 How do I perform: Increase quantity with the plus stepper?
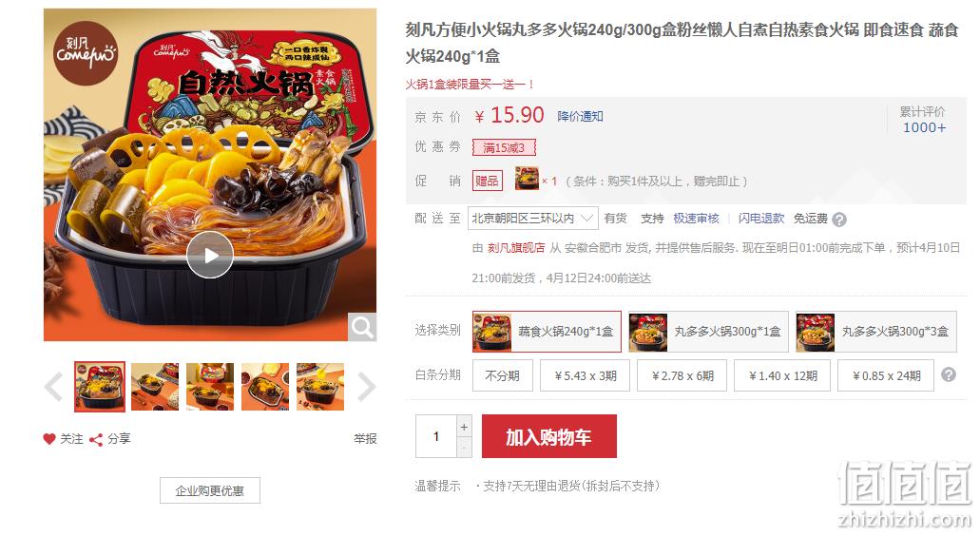464,426
